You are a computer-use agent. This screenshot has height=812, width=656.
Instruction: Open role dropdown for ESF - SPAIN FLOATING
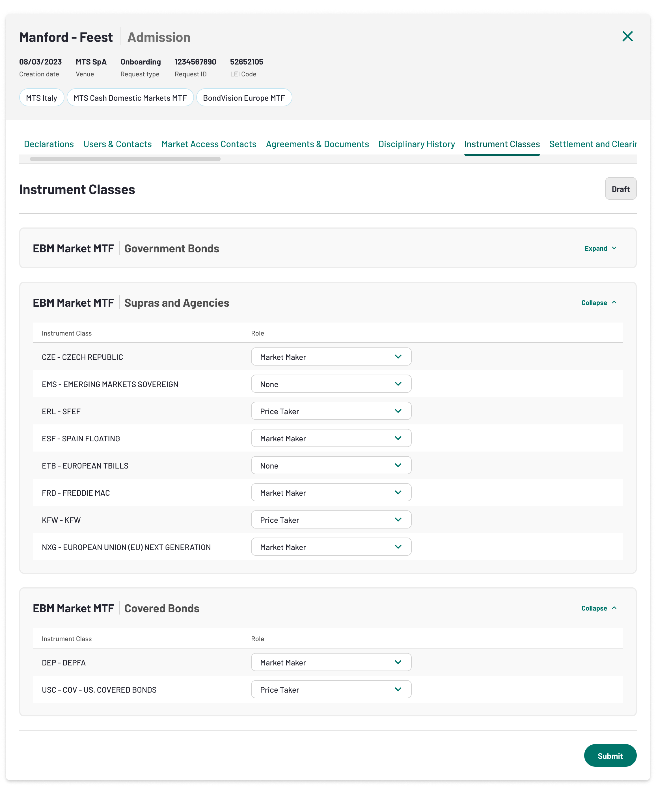point(331,439)
